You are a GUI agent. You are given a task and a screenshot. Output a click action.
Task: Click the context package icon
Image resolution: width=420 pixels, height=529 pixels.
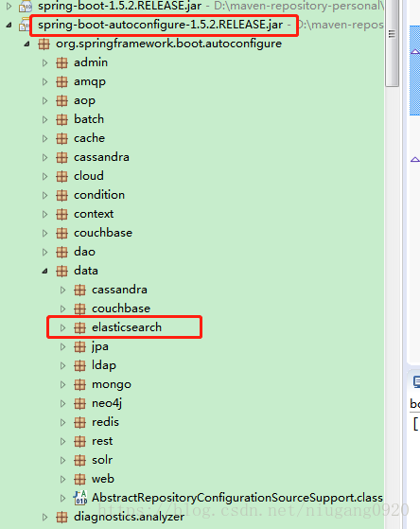pyautogui.click(x=61, y=214)
